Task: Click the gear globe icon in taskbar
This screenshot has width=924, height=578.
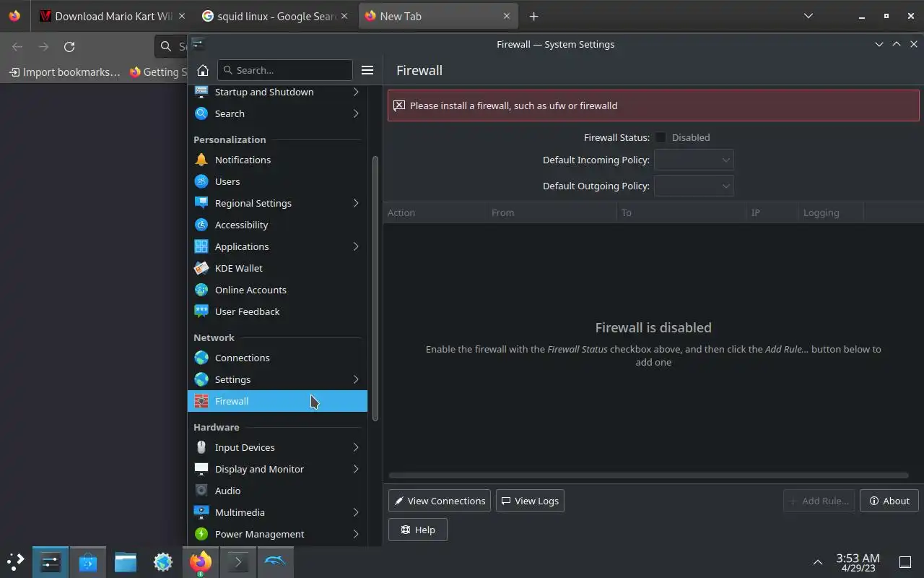Action: coord(163,561)
